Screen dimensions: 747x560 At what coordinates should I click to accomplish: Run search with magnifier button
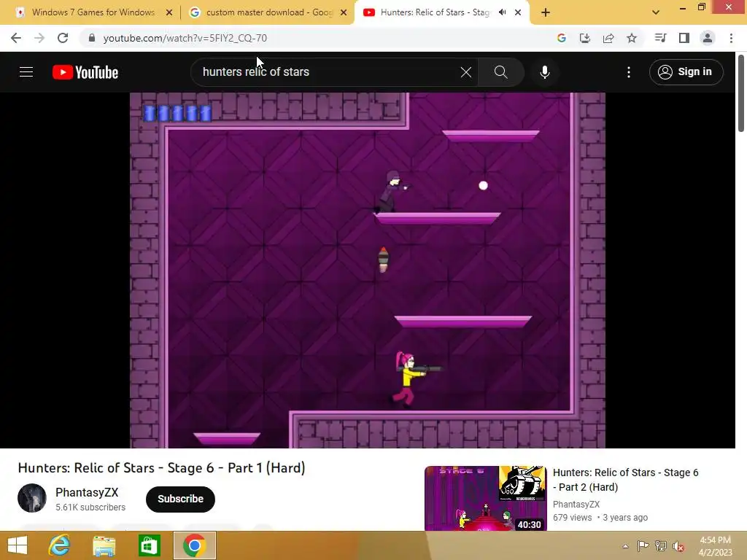click(500, 72)
